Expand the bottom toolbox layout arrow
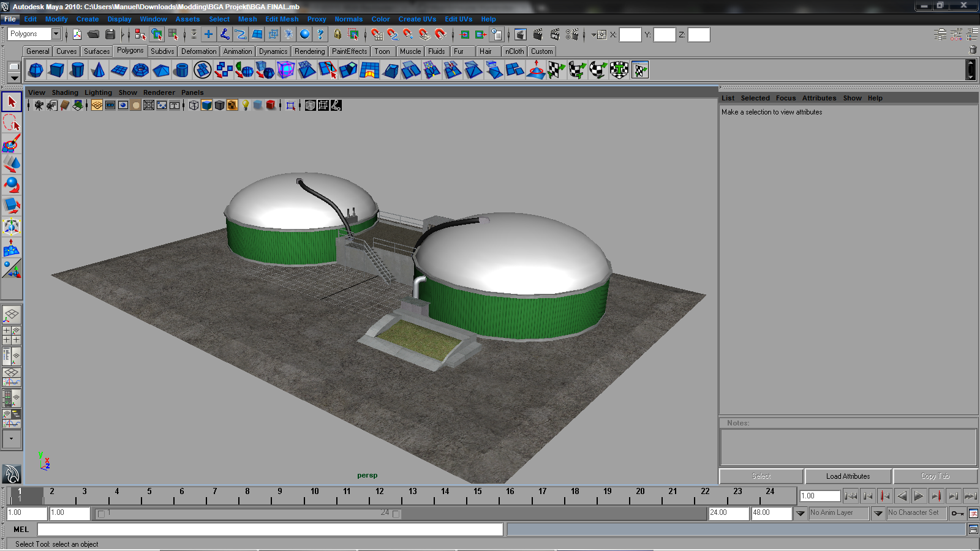This screenshot has height=551, width=980. pos(12,439)
